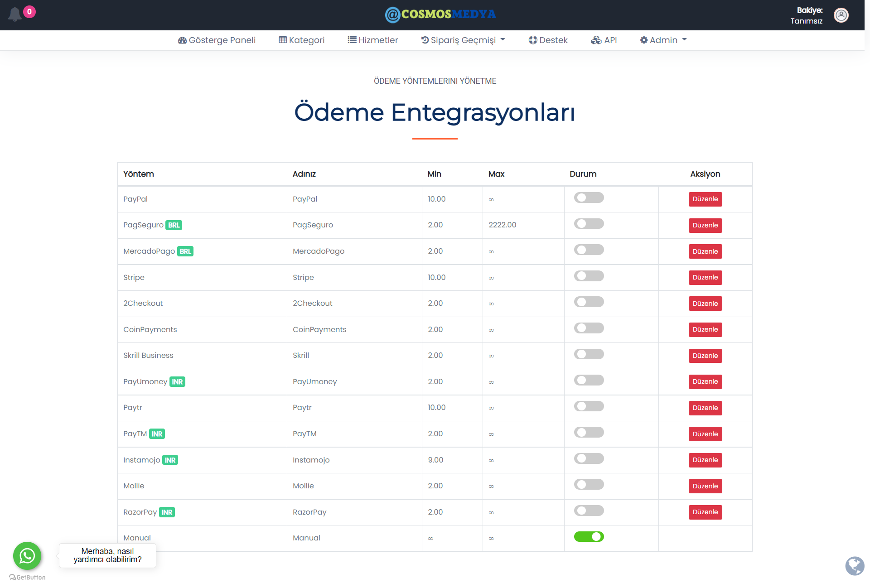The width and height of the screenshot is (870, 588).
Task: Click the globe icon at the bottom right
Action: 855,565
